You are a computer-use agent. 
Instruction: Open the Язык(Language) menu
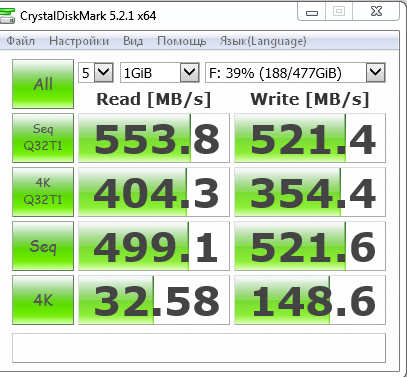[x=263, y=41]
